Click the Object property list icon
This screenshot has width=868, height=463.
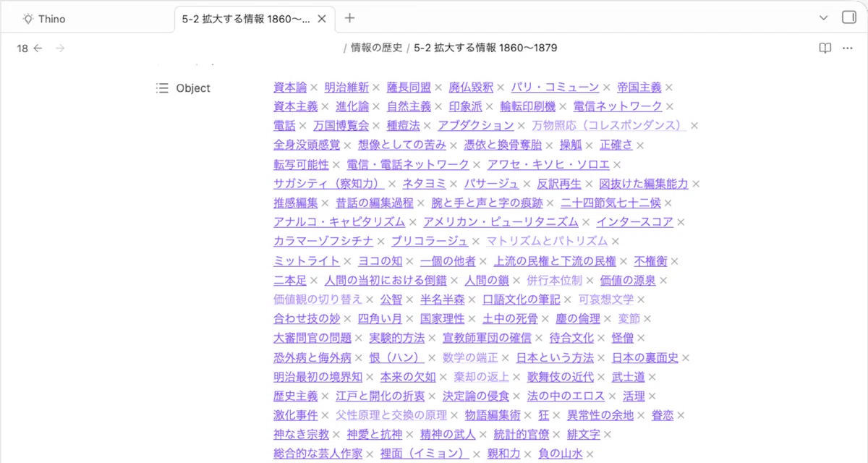point(162,88)
